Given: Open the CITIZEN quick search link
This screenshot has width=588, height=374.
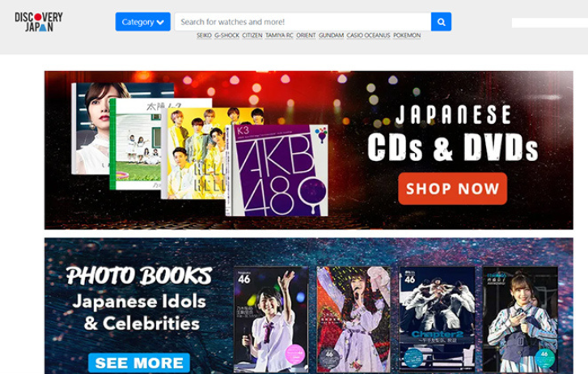Looking at the screenshot, I should click(252, 36).
